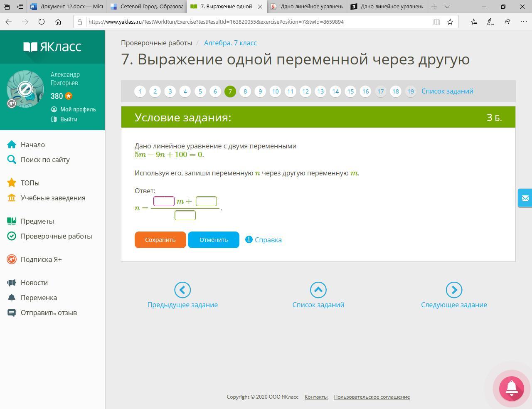
Task: Refresh the page
Action: tap(42, 22)
